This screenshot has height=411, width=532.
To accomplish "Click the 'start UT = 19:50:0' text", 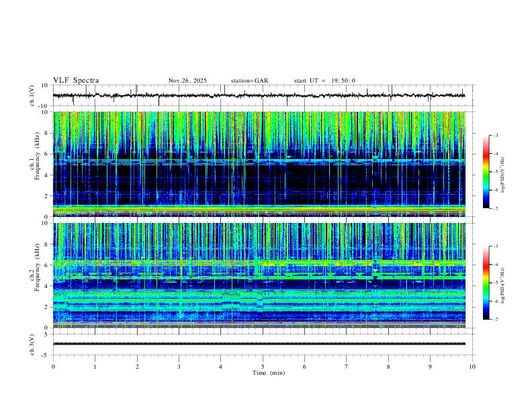I will coord(324,81).
